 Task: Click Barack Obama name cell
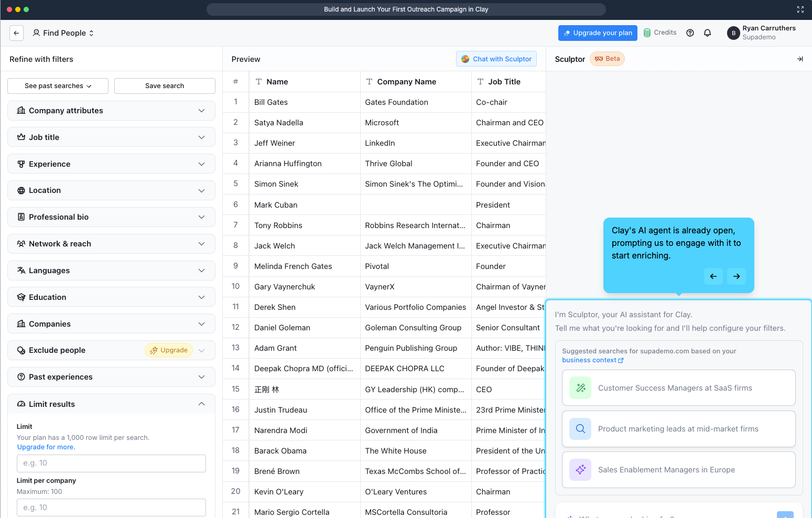point(304,451)
